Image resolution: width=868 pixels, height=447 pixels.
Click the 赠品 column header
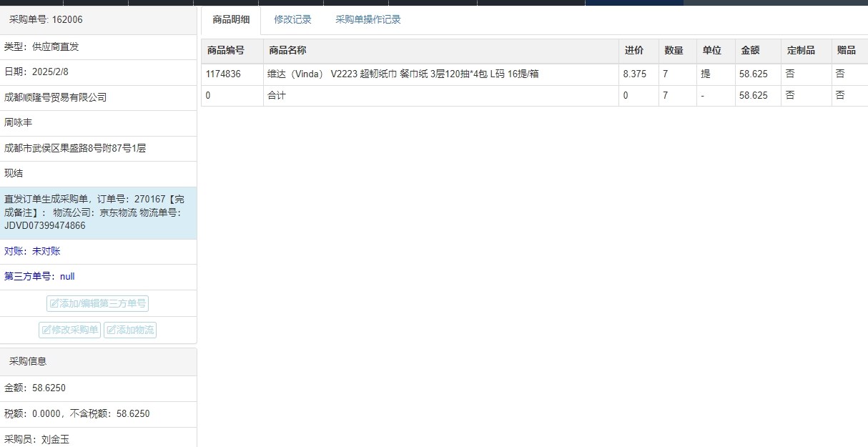(850, 51)
